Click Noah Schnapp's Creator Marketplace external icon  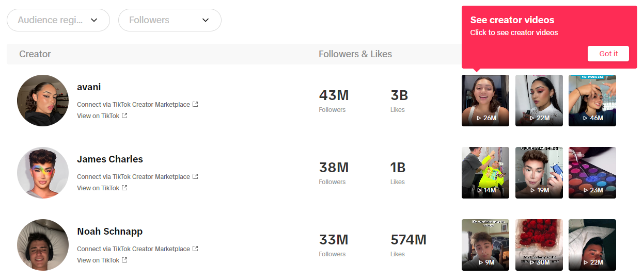195,249
